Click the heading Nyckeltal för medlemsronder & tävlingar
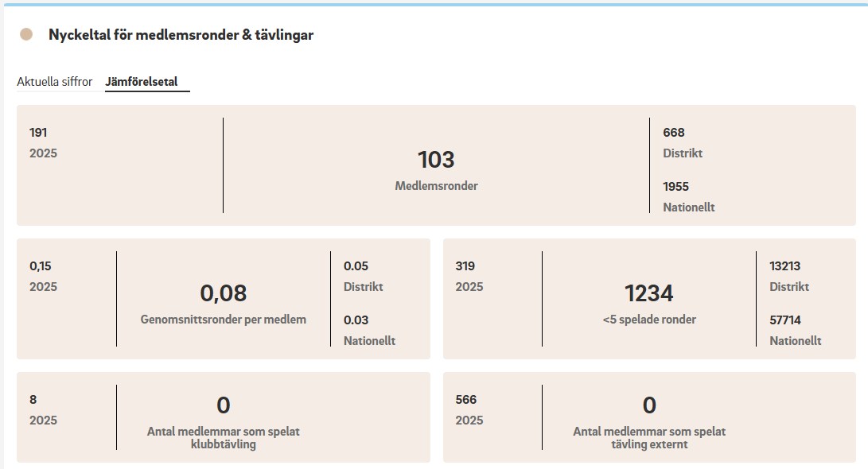This screenshot has height=469, width=868. tap(181, 35)
